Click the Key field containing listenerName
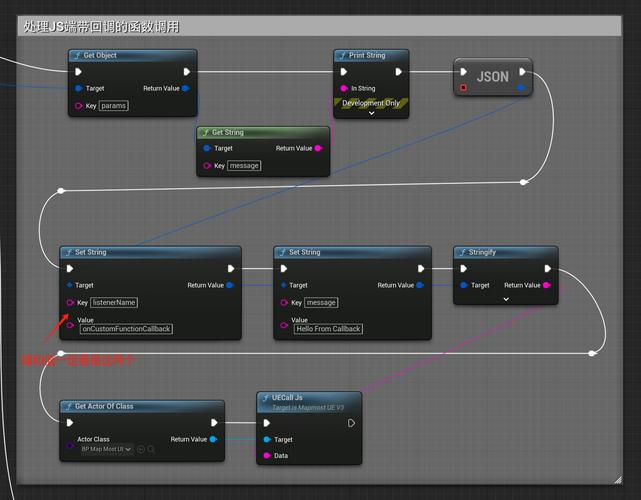The width and height of the screenshot is (641, 500). coord(114,302)
